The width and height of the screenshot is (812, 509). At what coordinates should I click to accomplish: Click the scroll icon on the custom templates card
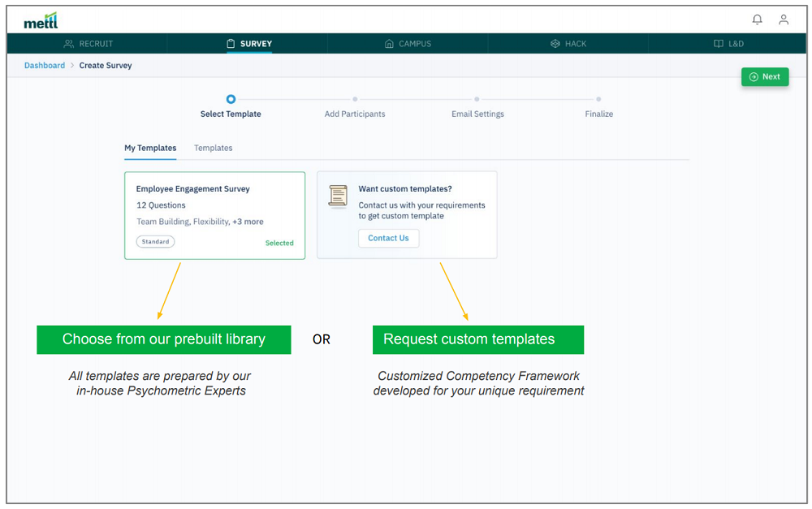tap(337, 195)
